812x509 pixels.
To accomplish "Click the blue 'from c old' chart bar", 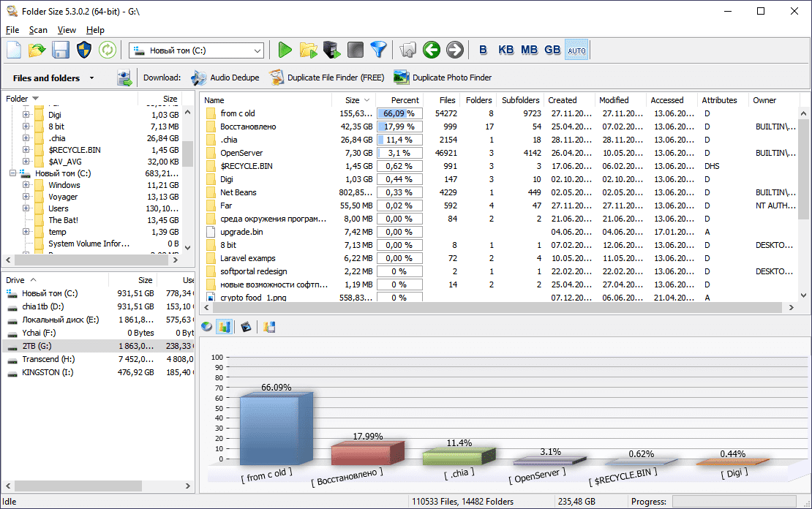I will [x=276, y=429].
